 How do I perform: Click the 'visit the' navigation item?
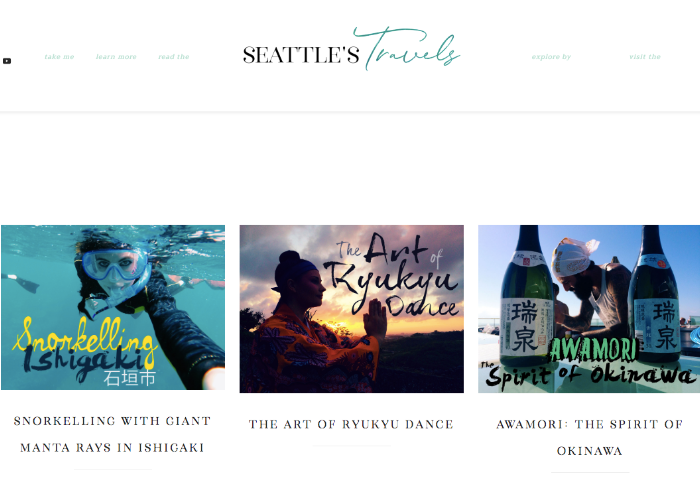pyautogui.click(x=645, y=57)
